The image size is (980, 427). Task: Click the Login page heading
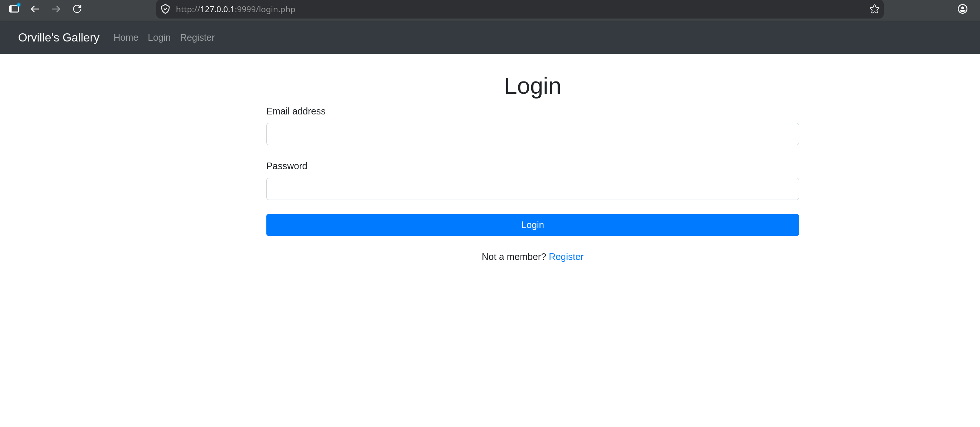tap(532, 86)
